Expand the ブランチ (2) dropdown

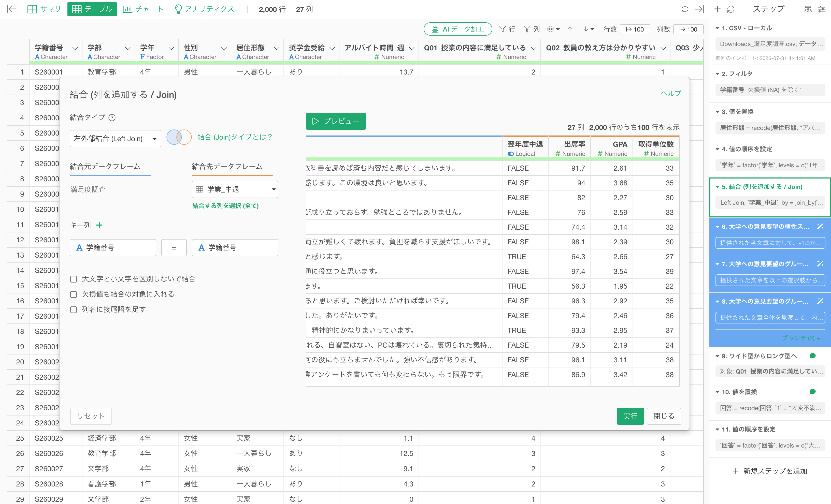pyautogui.click(x=801, y=338)
